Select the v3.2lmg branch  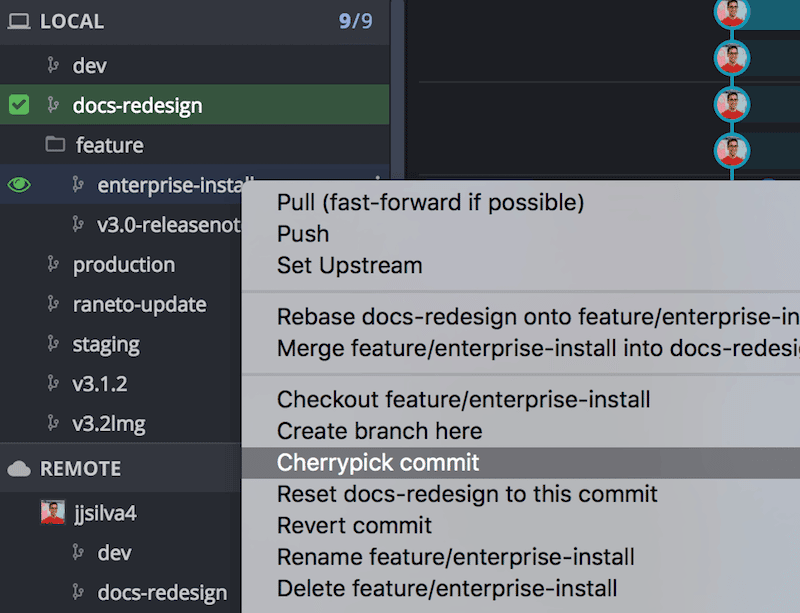[110, 423]
